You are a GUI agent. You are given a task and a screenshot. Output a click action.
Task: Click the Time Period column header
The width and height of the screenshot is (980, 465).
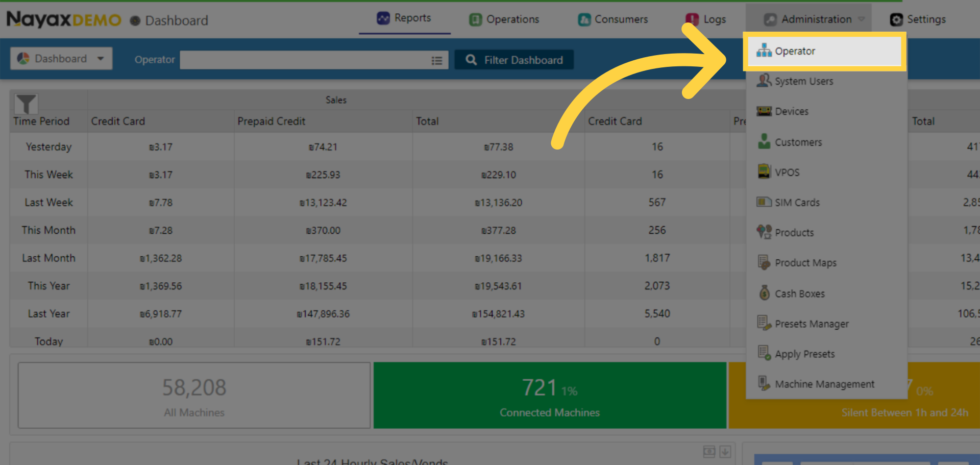pyautogui.click(x=41, y=121)
